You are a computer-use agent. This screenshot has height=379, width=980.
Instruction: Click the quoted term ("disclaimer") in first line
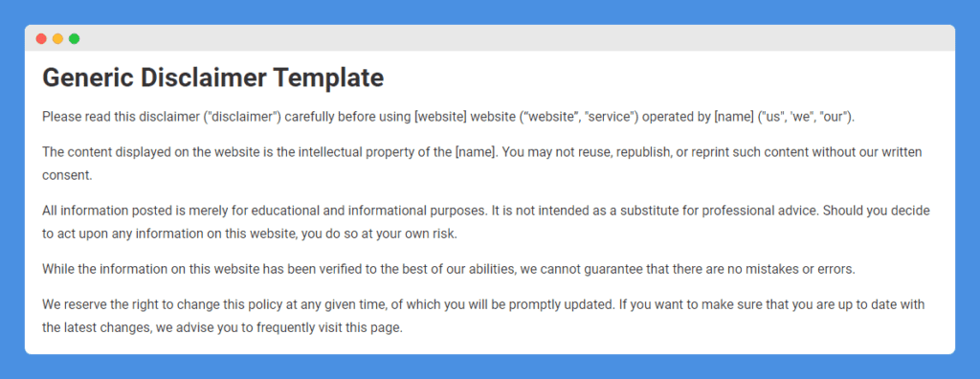point(242,118)
